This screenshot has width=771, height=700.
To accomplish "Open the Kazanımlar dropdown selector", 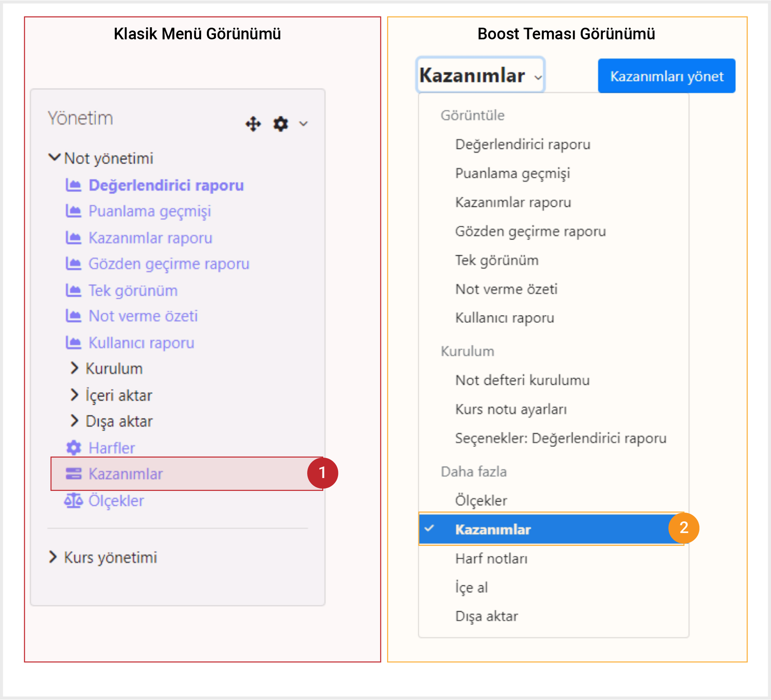I will (x=481, y=75).
